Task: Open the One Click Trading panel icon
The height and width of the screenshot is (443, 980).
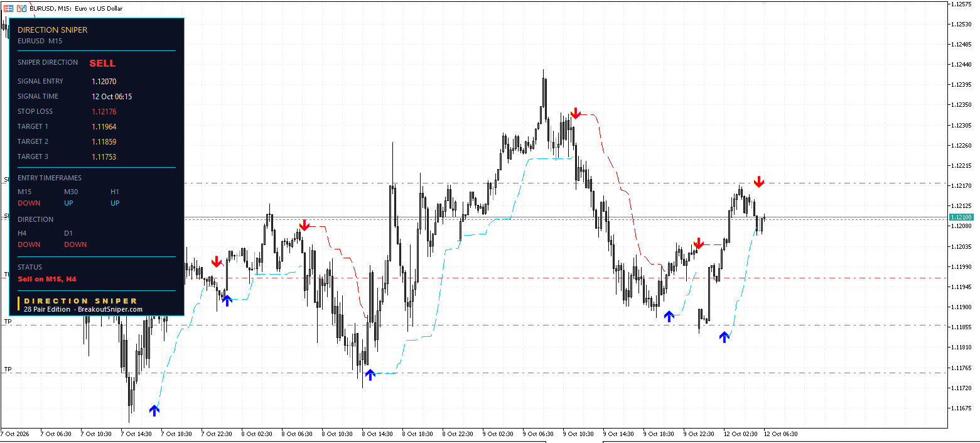Action: pyautogui.click(x=8, y=8)
